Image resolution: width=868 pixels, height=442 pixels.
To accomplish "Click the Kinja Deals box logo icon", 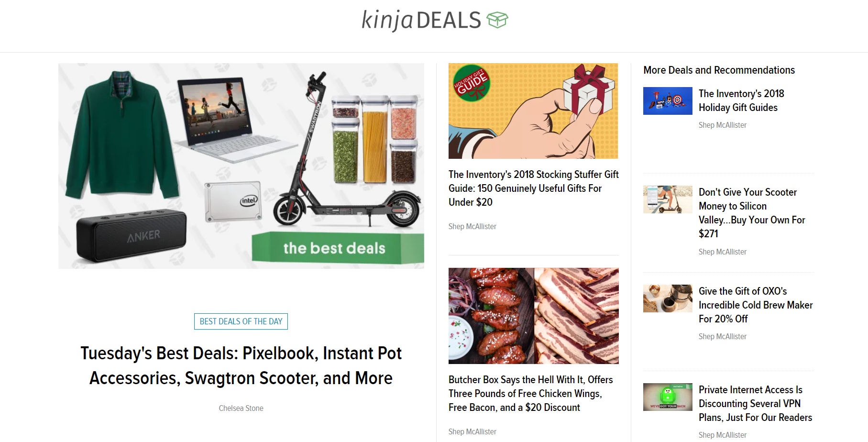I will (497, 20).
